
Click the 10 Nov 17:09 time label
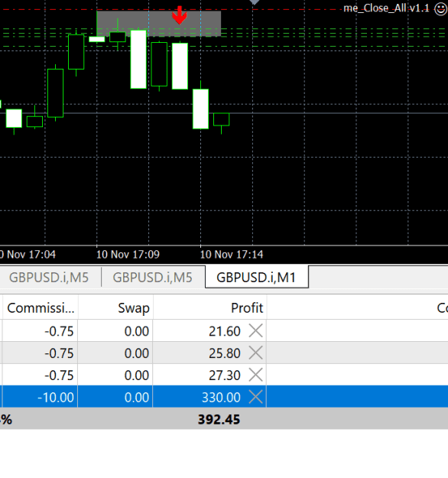(x=128, y=255)
